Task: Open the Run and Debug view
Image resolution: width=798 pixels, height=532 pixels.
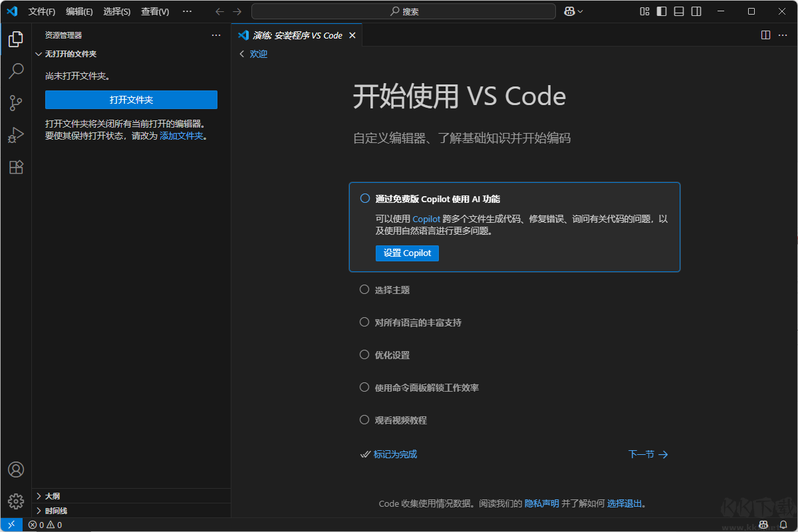Action: click(15, 134)
